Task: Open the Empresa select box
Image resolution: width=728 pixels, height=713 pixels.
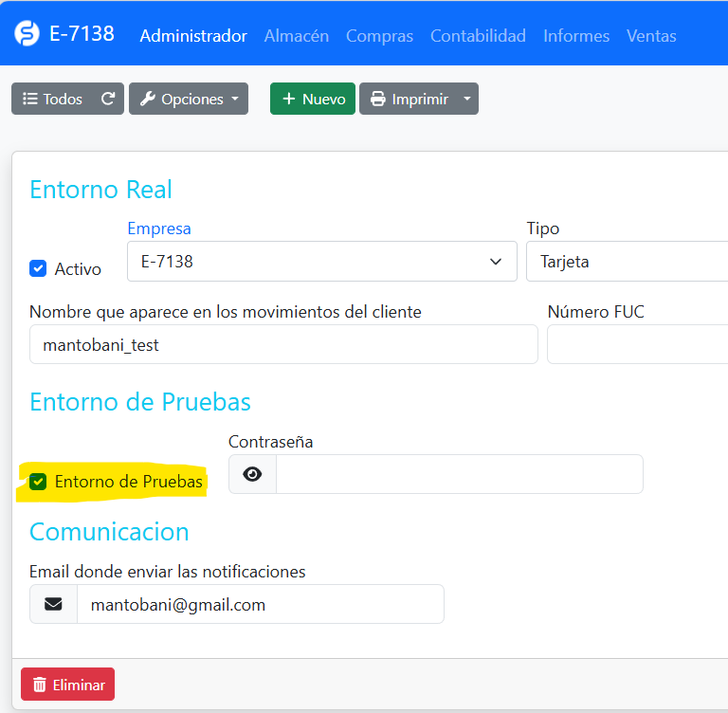Action: (x=321, y=262)
